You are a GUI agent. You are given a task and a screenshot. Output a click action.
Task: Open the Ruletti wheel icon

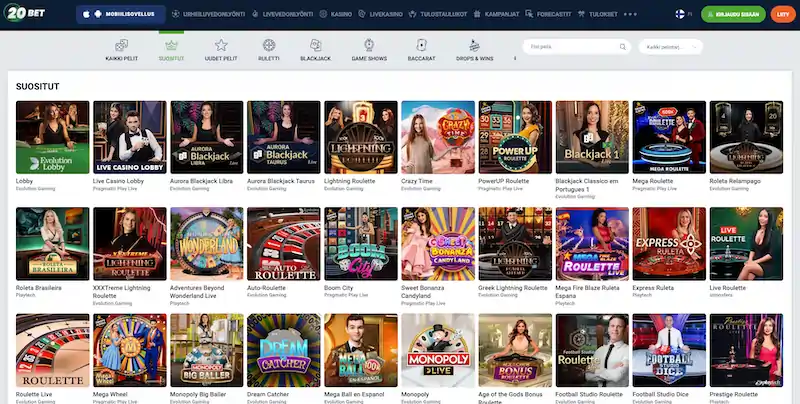pos(269,45)
